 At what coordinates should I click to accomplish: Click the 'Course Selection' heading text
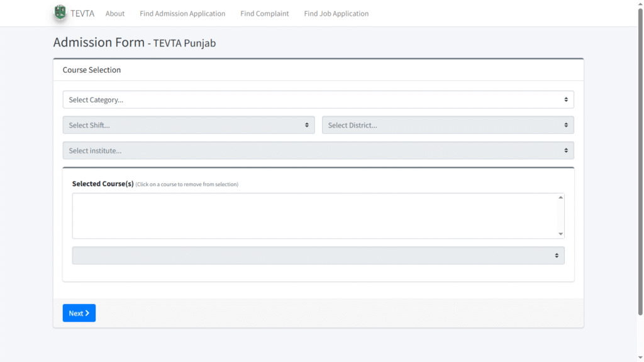[x=92, y=70]
